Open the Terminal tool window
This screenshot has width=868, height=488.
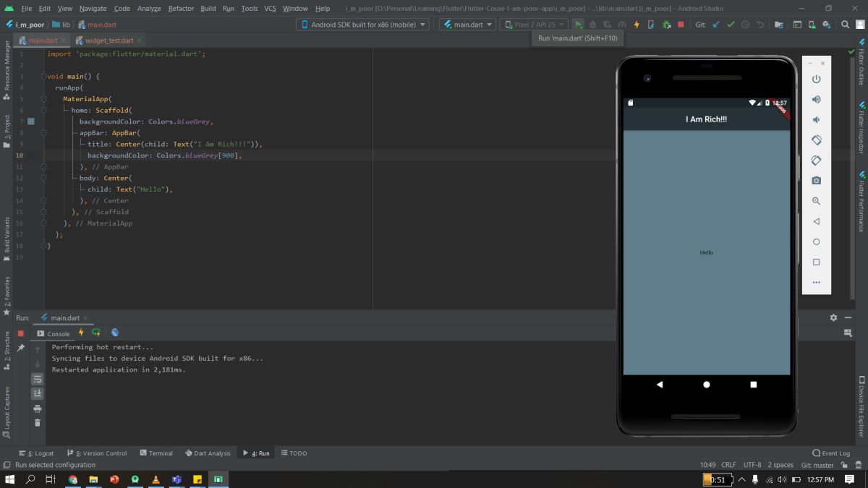coord(156,453)
